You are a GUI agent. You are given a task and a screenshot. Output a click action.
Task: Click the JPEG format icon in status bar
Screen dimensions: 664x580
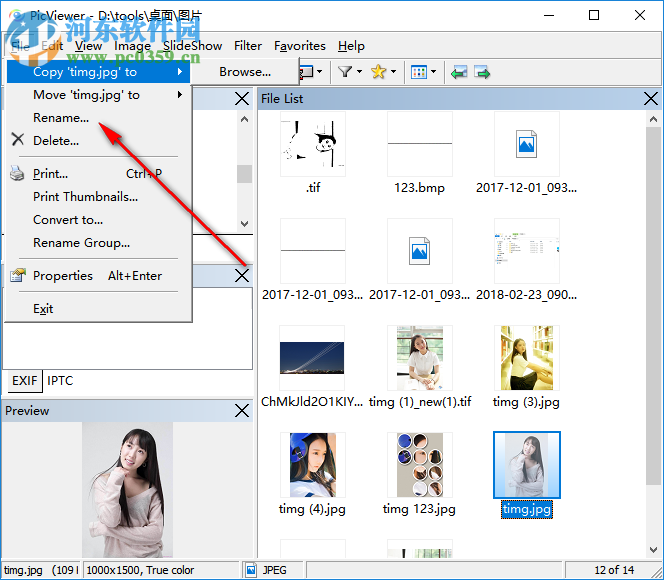[x=251, y=570]
